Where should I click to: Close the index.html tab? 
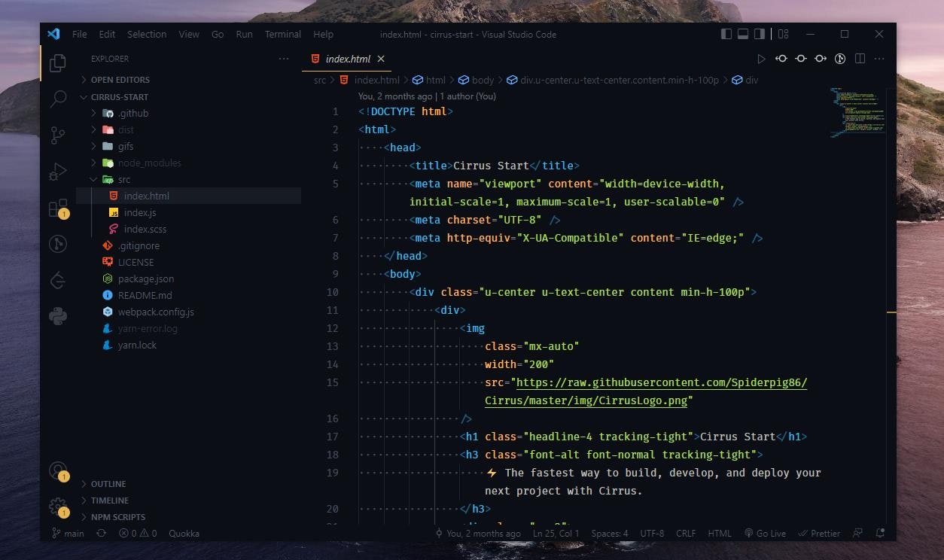381,59
